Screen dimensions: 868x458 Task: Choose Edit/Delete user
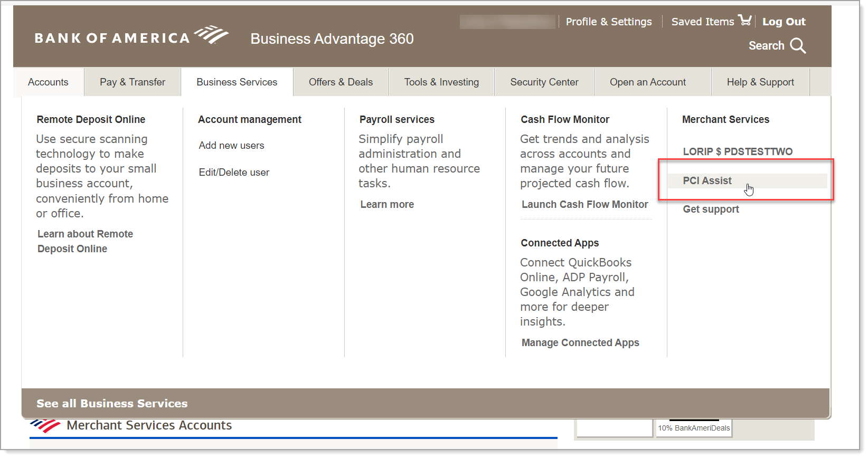tap(234, 172)
